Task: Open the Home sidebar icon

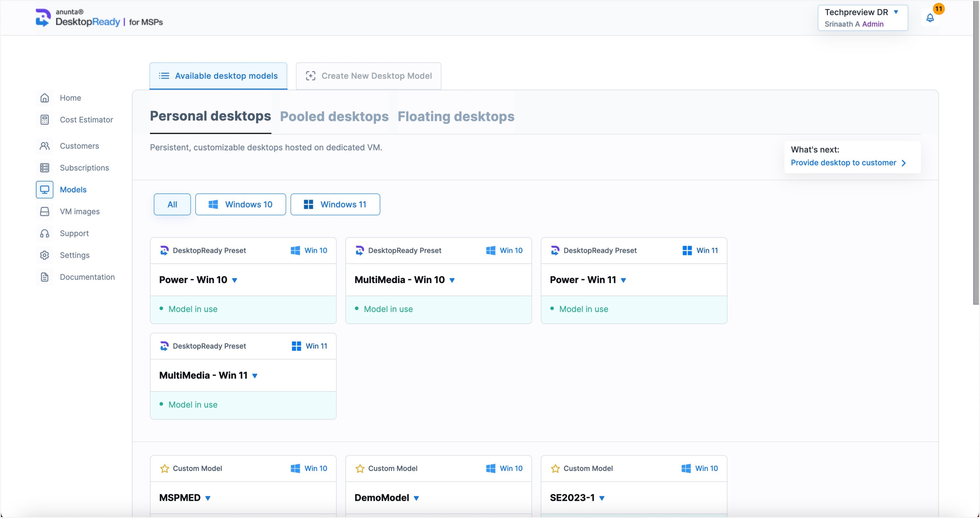Action: tap(44, 98)
